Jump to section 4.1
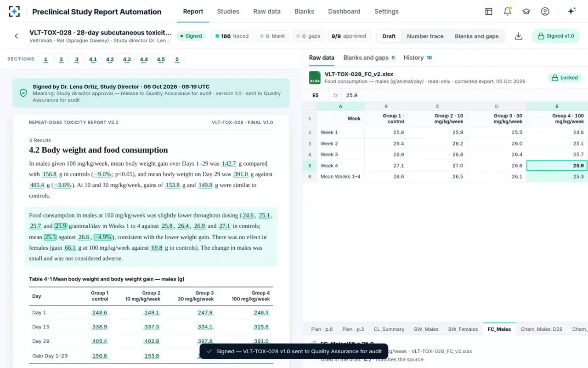588x368 pixels. 93,59
